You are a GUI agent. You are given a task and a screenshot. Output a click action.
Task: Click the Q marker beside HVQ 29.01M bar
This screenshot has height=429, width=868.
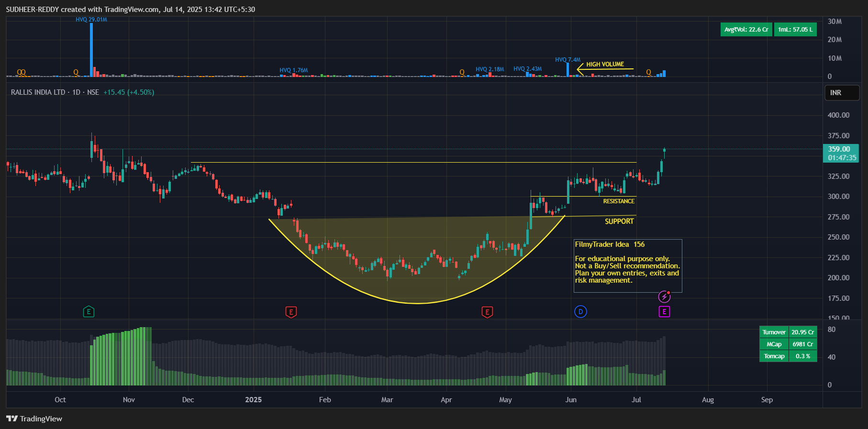(76, 72)
